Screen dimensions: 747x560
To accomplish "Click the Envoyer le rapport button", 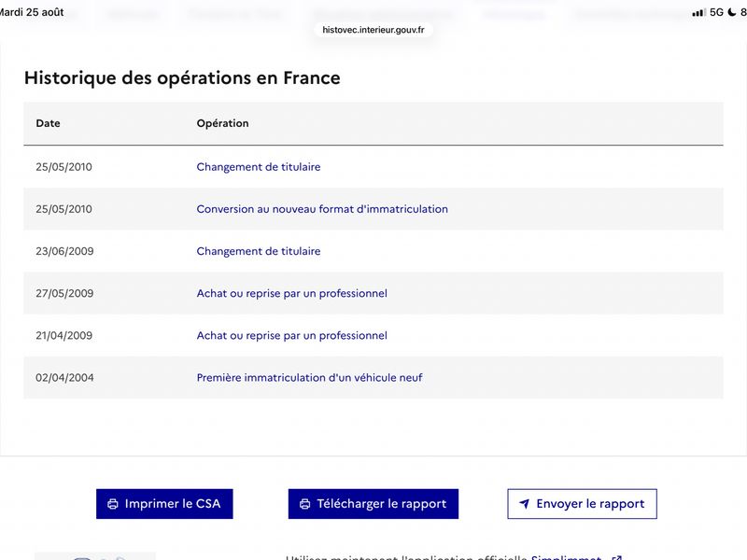I will [x=582, y=504].
